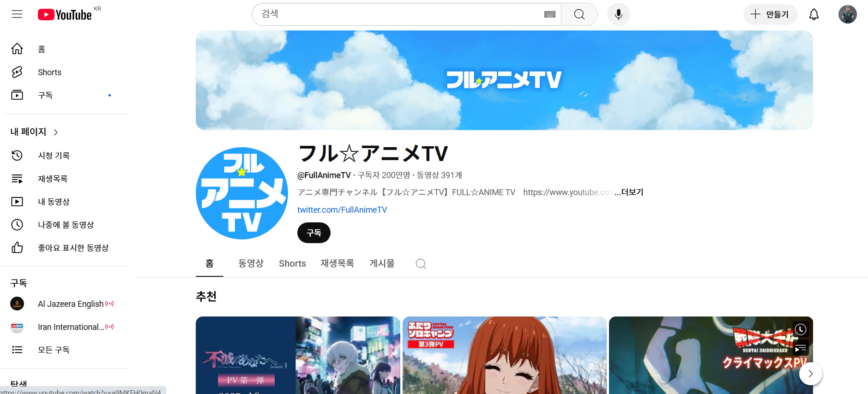Open Shorts from the sidebar

[66, 72]
